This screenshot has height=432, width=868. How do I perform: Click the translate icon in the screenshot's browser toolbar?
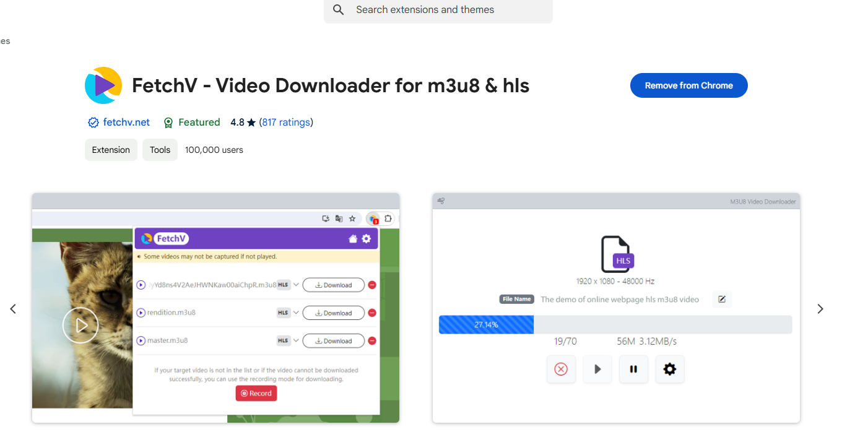click(x=339, y=218)
